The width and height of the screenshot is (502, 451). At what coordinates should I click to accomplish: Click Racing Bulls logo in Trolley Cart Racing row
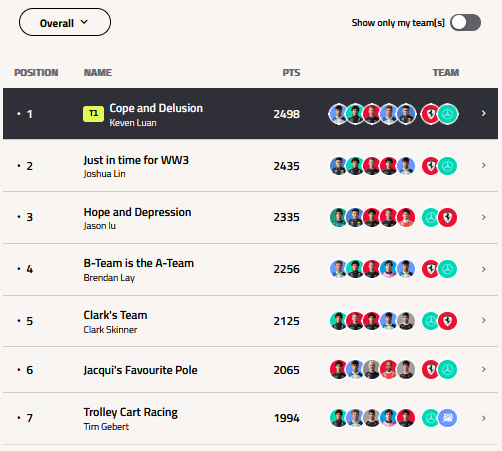tap(447, 418)
